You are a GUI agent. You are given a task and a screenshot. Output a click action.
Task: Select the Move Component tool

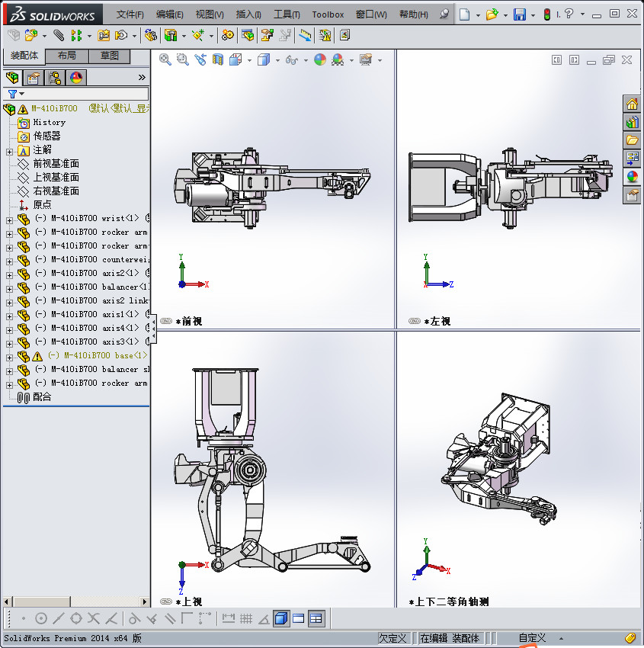click(120, 36)
